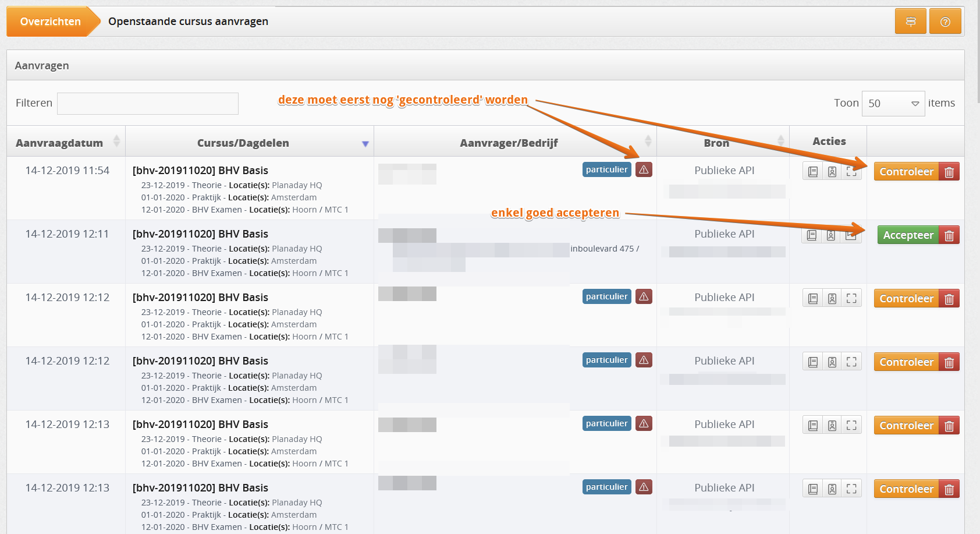The width and height of the screenshot is (980, 534).
Task: Click Theorie line in 11:54 row
Action: coord(232,185)
